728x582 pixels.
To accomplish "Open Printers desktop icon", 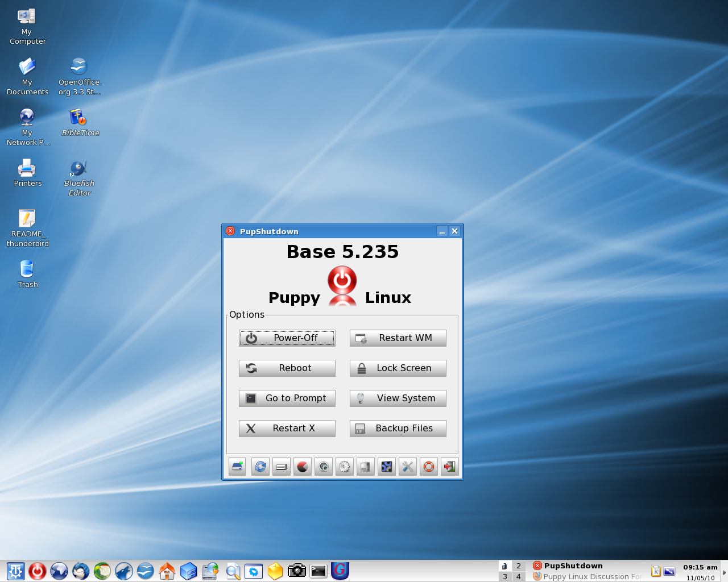I will click(27, 173).
